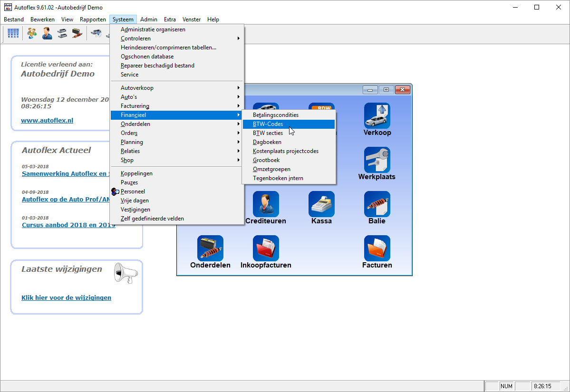The width and height of the screenshot is (570, 392).
Task: Select BTW-Codes in the Financieel submenu
Action: coord(289,124)
